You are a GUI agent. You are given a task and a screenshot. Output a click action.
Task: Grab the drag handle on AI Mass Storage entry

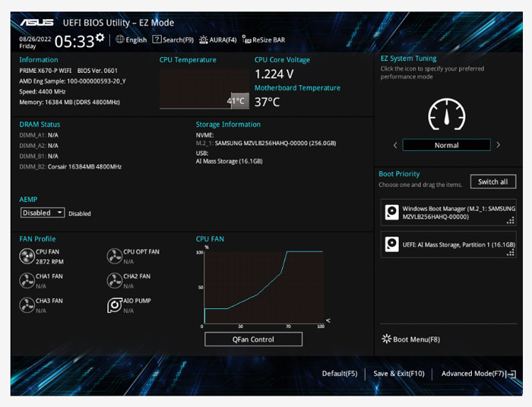[511, 252]
